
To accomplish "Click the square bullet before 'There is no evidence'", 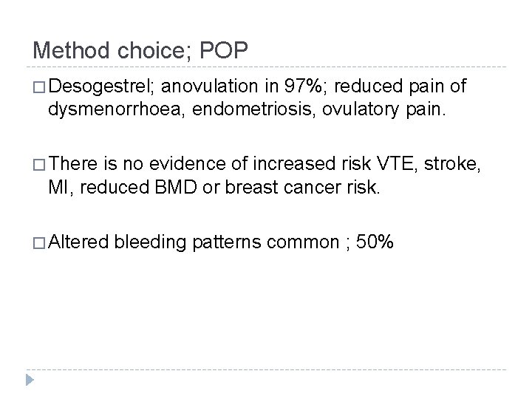I will click(39, 165).
